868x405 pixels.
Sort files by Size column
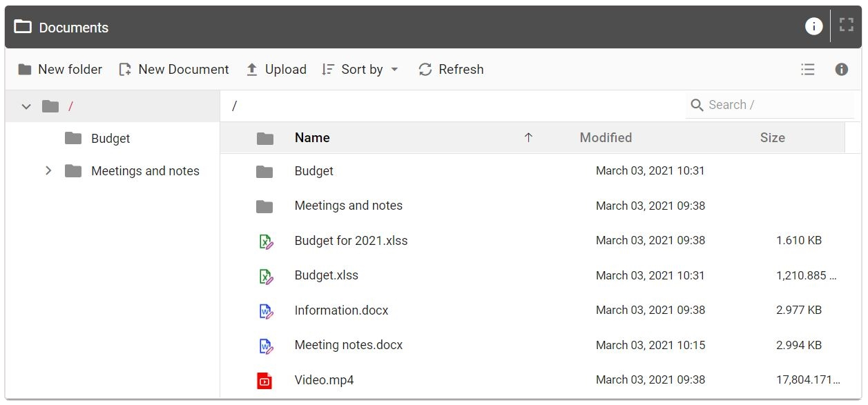tap(772, 137)
